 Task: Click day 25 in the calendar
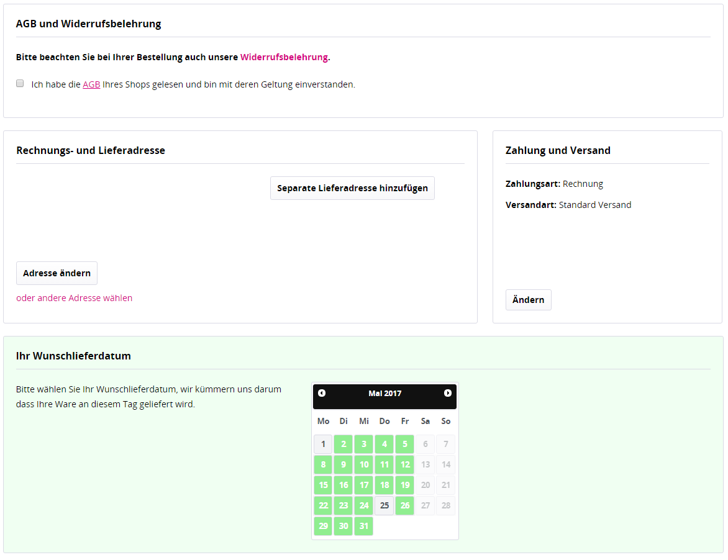pos(384,505)
